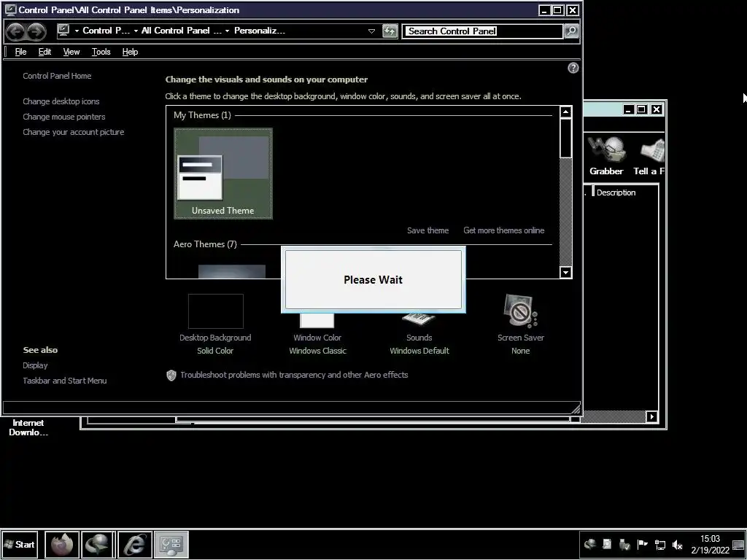Select the Unsaved Theme thumbnail
The width and height of the screenshot is (747, 560).
click(223, 174)
